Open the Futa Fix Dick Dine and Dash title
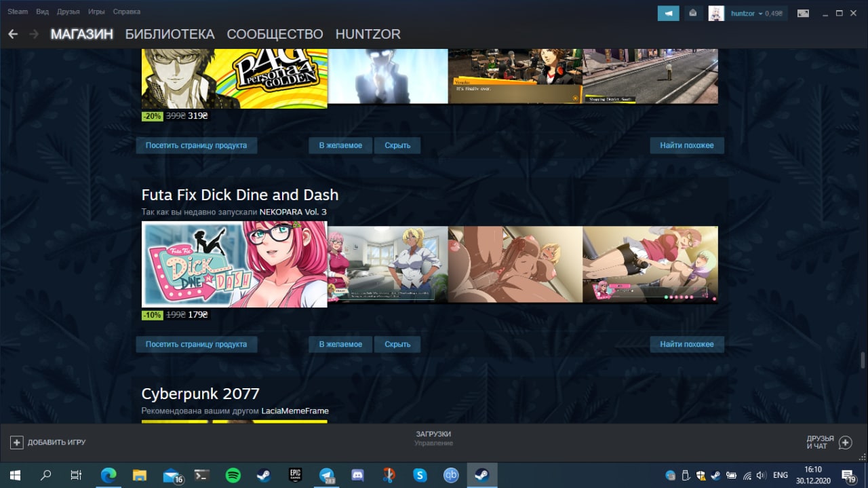 [239, 195]
